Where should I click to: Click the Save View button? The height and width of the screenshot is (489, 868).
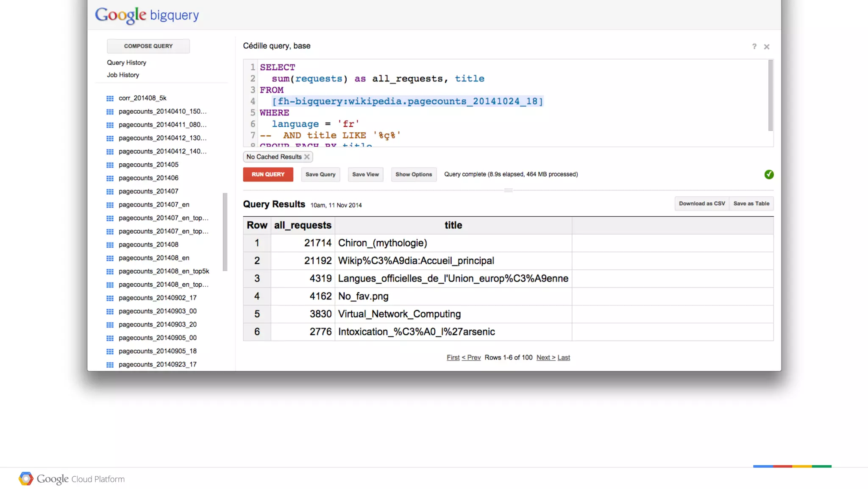(x=365, y=175)
